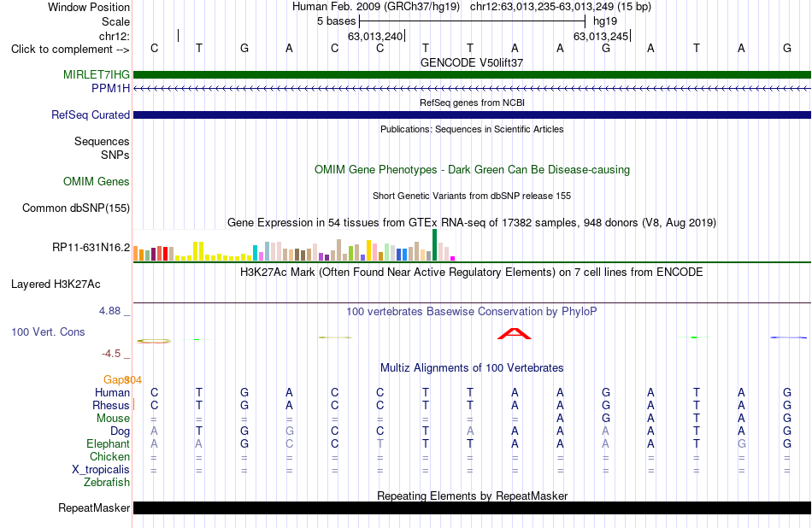Click the Human Feb. 2009 (GRCh37/hg19) assembly text
This screenshot has width=812, height=528.
(376, 7)
